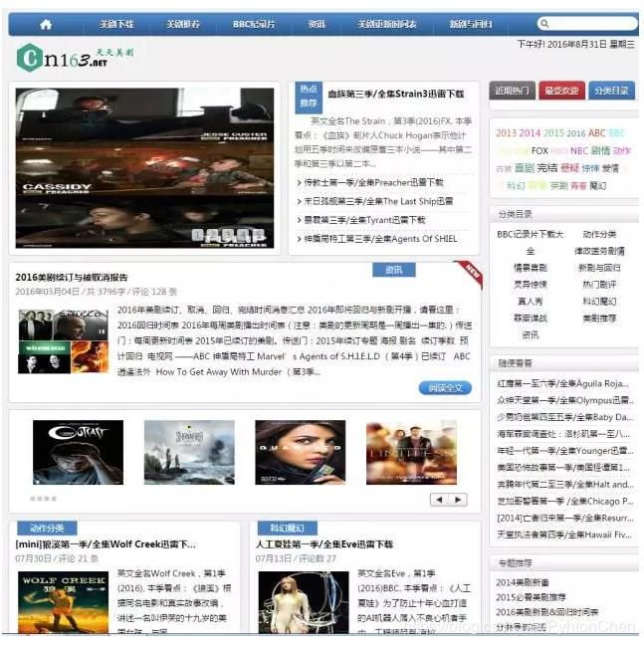644x645 pixels.
Task: Open 红鹰第一至六季 Águila Roja link
Action: pos(563,384)
